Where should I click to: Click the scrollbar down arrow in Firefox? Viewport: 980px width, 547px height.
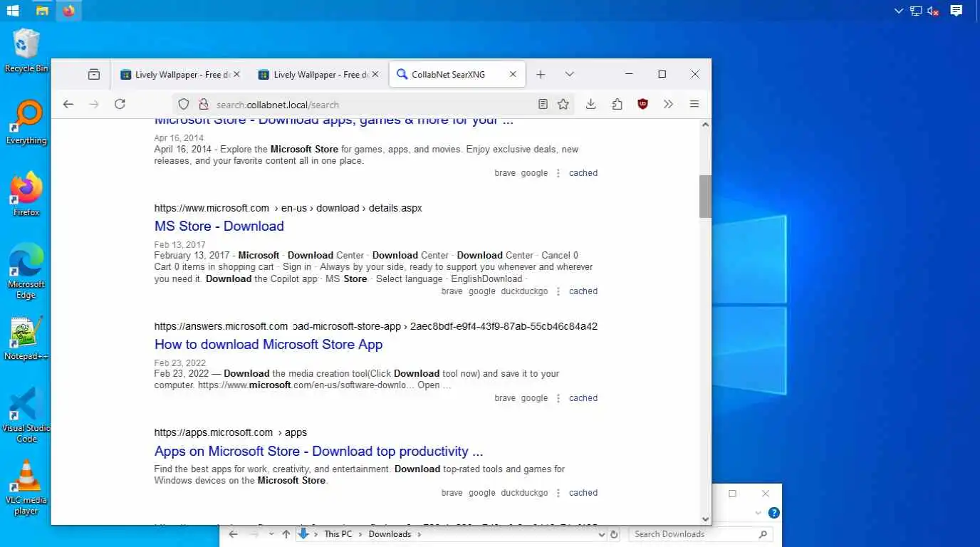coord(706,519)
